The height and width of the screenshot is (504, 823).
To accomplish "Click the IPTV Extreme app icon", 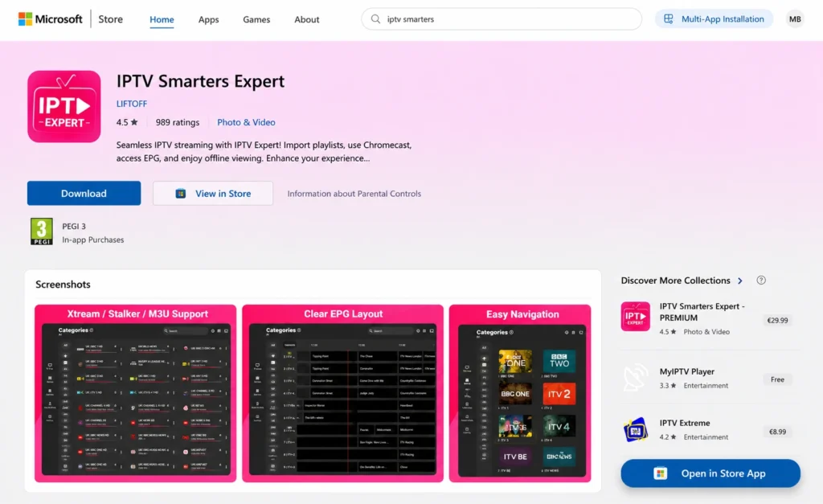I will point(636,430).
